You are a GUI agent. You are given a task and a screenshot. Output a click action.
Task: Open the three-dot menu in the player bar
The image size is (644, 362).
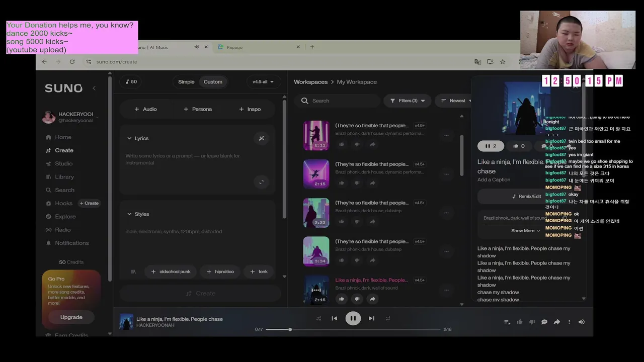tap(569, 322)
